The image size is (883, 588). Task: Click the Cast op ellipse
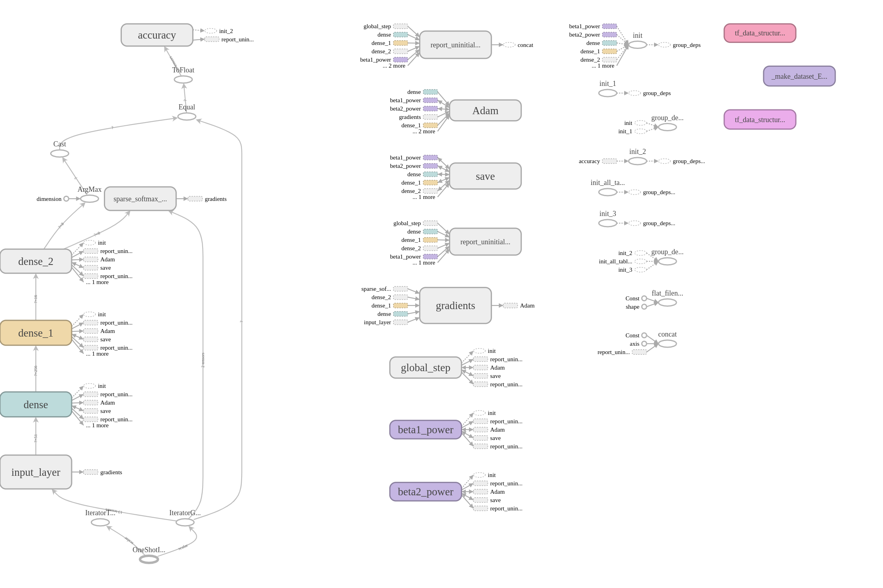point(60,154)
